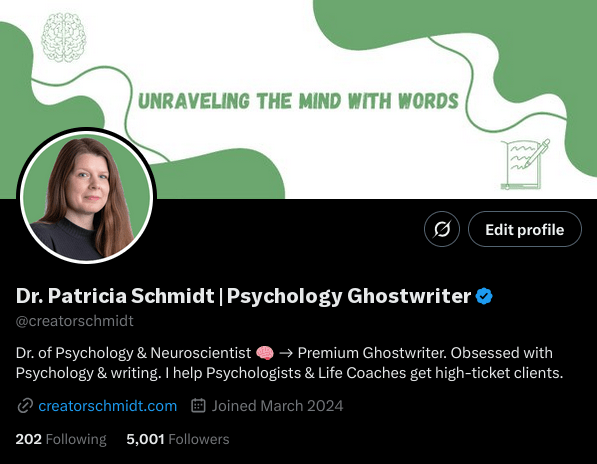Click the notepad and pen drawing in banner
The height and width of the screenshot is (464, 597).
click(525, 164)
